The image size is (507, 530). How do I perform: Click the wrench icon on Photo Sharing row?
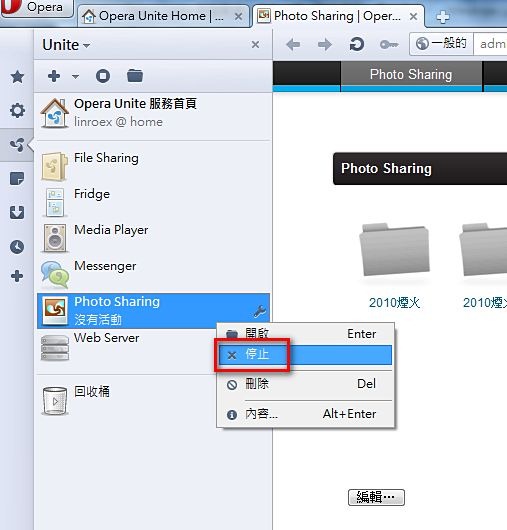(260, 311)
